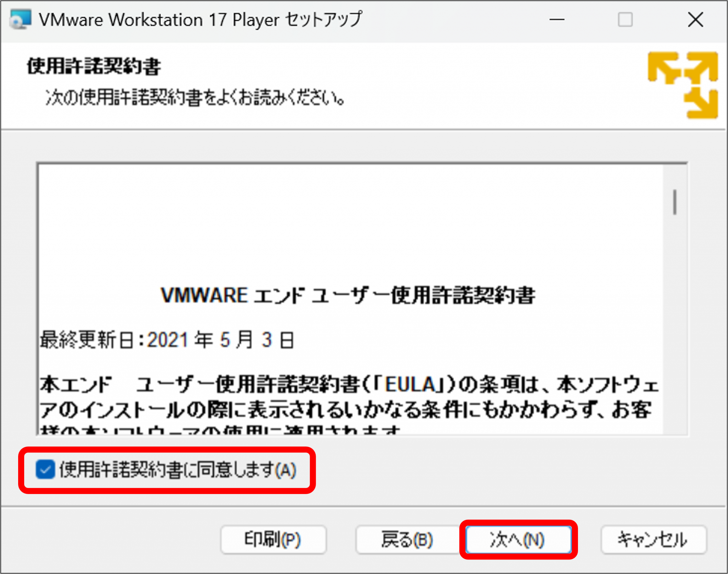Cancel setup with キャンセル button

(x=653, y=540)
